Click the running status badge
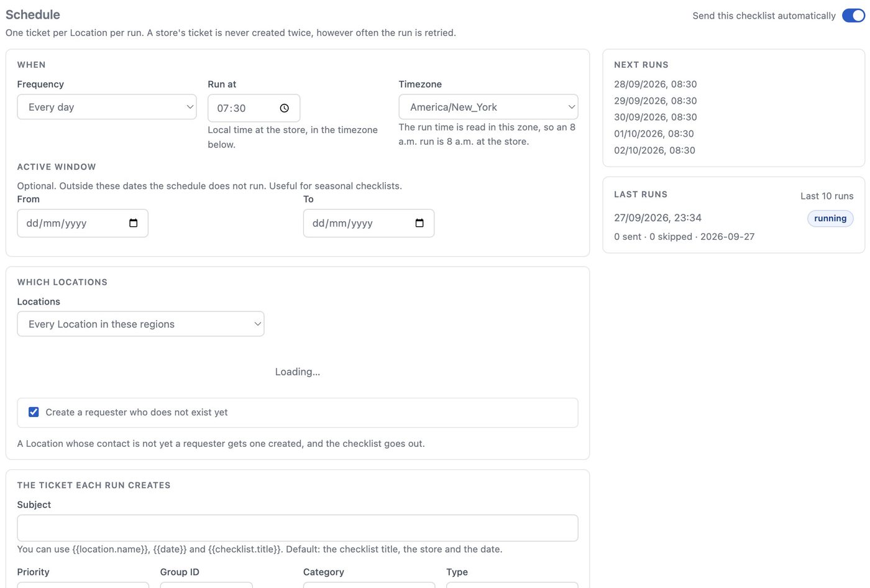The height and width of the screenshot is (588, 870). click(x=830, y=218)
